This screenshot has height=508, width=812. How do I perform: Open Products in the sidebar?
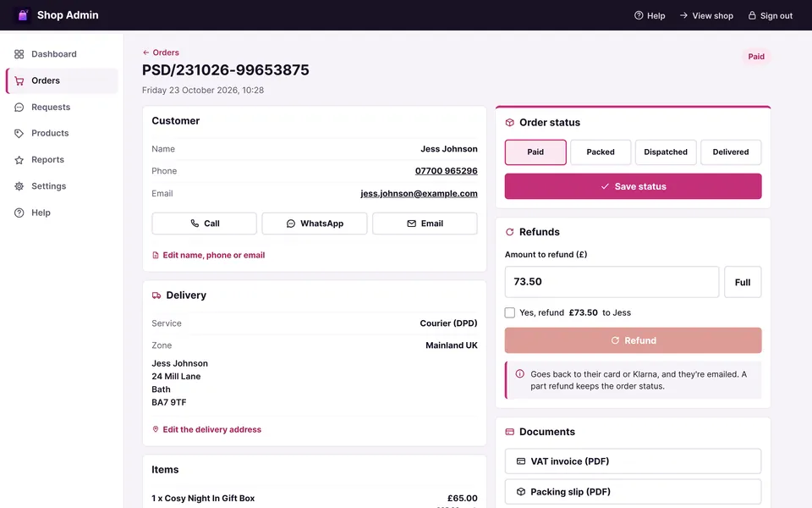pyautogui.click(x=62, y=133)
